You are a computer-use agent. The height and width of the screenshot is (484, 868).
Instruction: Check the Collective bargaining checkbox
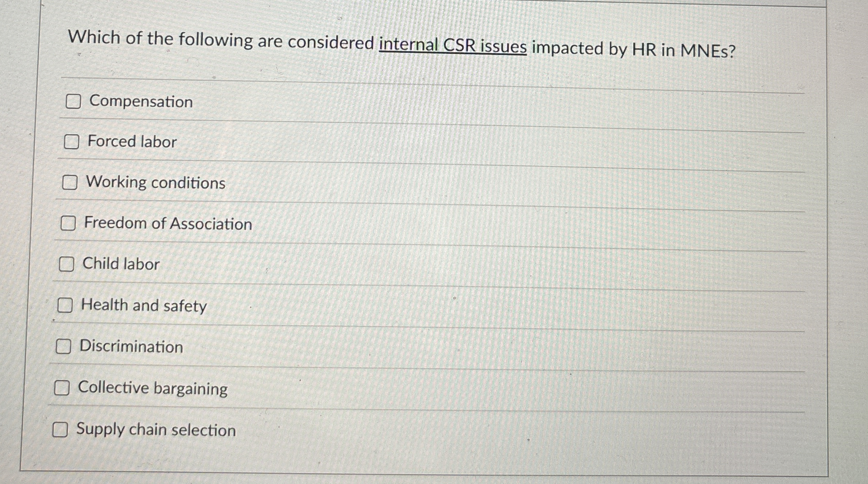[62, 388]
